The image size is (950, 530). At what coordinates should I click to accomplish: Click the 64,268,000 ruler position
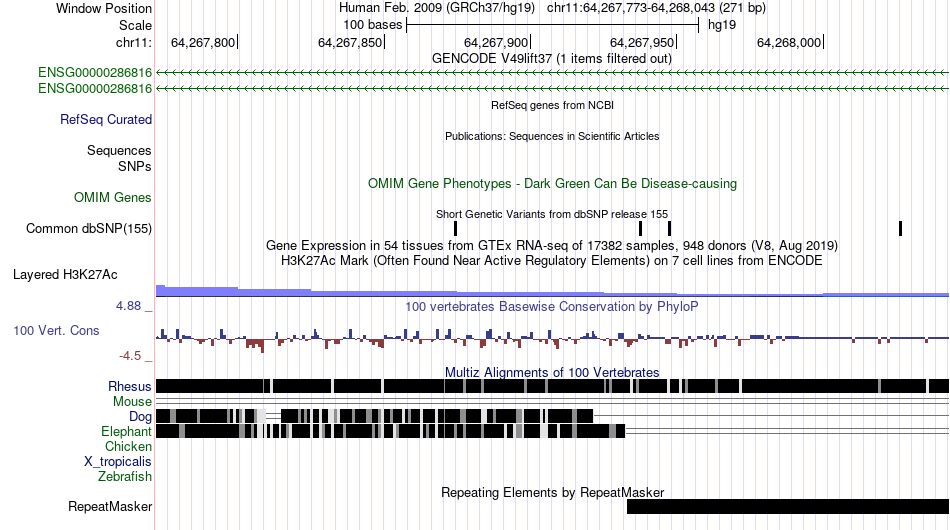click(789, 42)
